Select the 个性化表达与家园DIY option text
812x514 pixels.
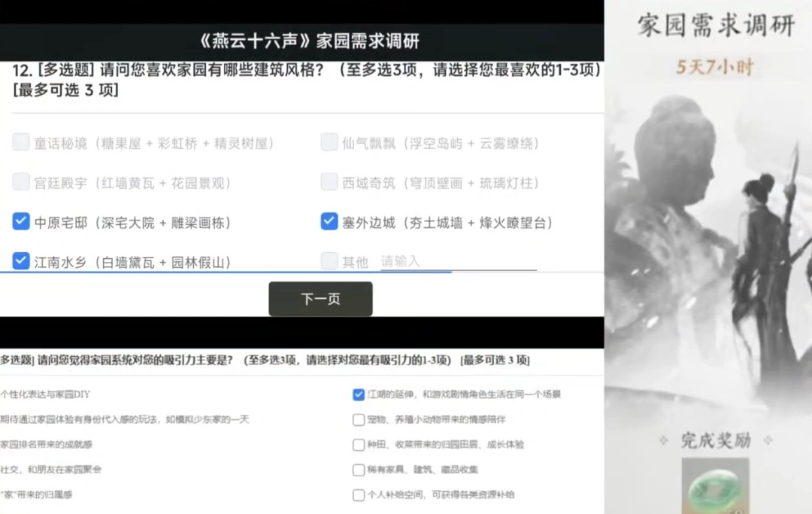tap(45, 394)
